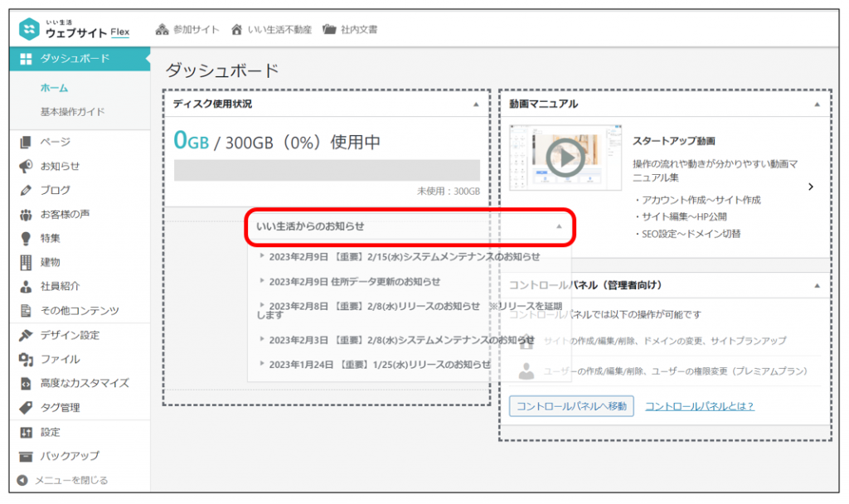
Task: Click the デザイン設定 paint icon
Action: click(x=26, y=336)
